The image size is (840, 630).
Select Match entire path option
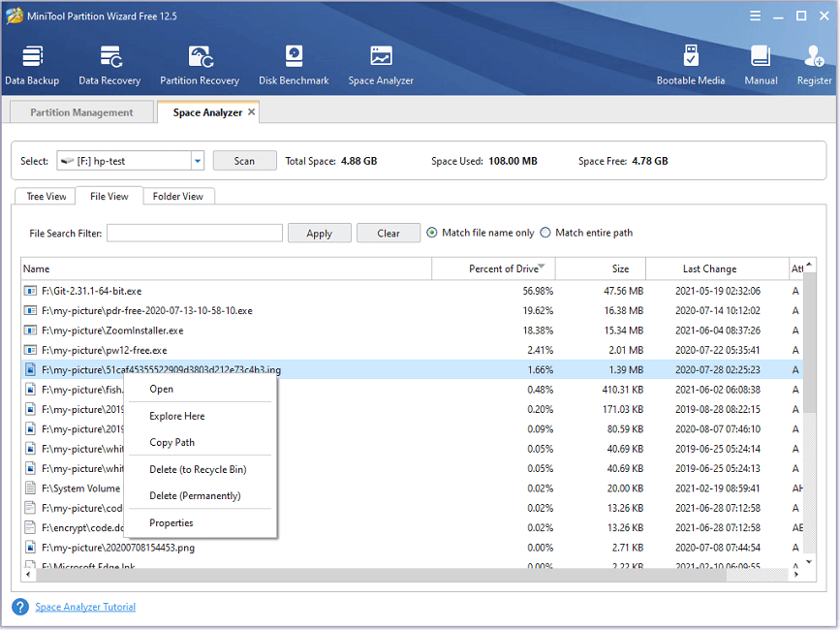coord(545,233)
